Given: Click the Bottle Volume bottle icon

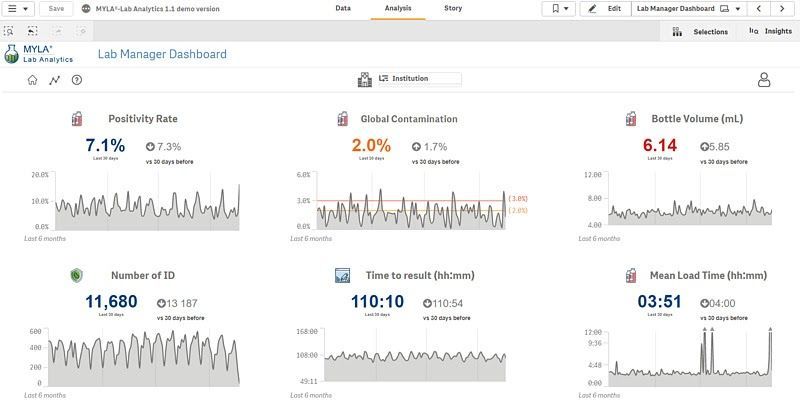Looking at the screenshot, I should coord(631,119).
